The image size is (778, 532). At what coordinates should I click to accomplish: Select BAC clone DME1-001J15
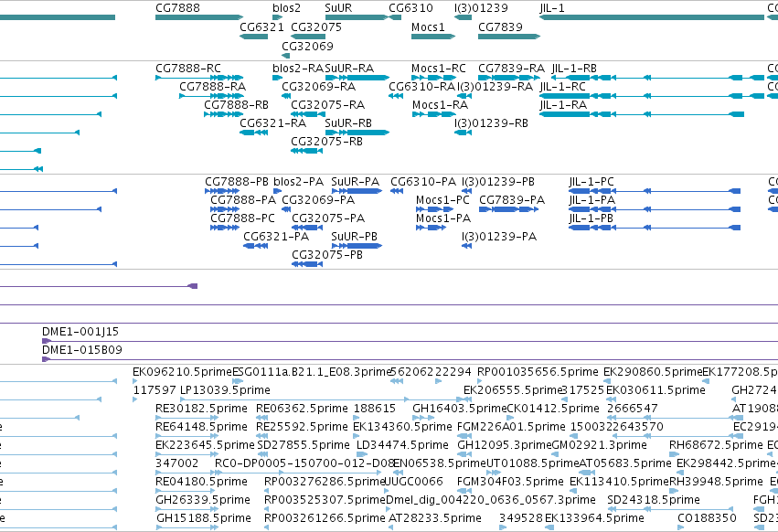pos(80,332)
